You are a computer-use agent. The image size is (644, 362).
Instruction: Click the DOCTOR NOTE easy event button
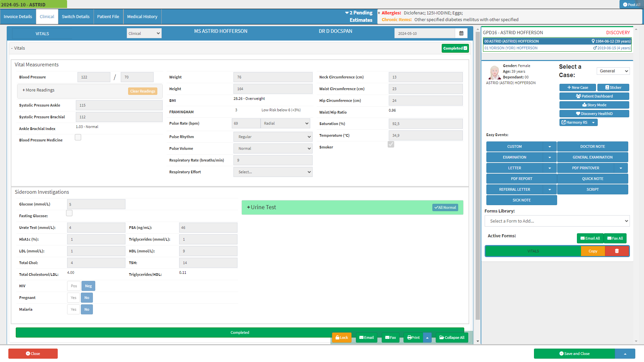click(592, 146)
